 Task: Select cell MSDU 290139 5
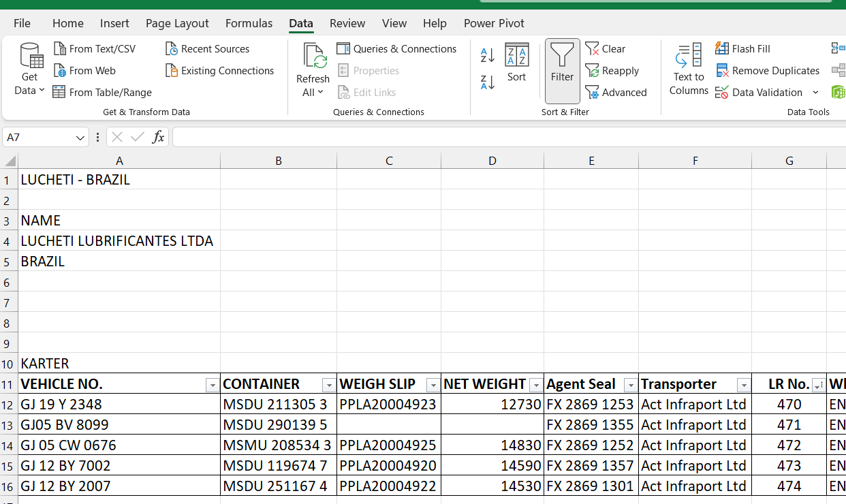coord(279,425)
